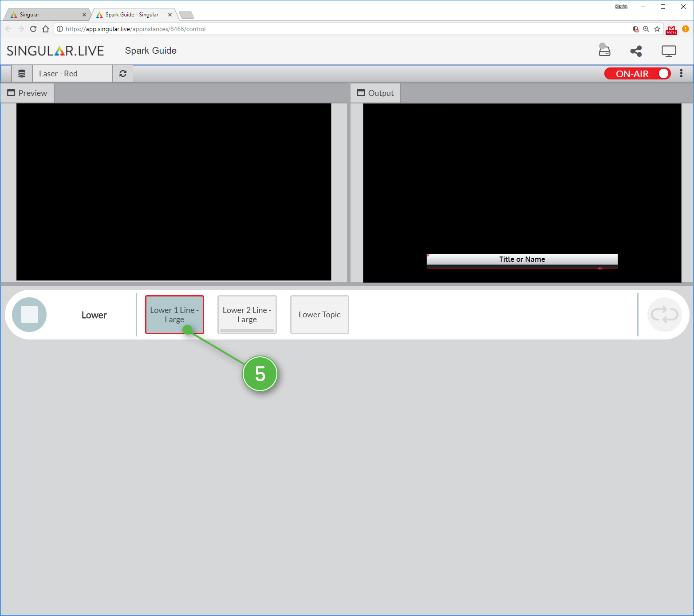Screen dimensions: 694x616
Task: Click the Lower group label
Action: click(94, 315)
